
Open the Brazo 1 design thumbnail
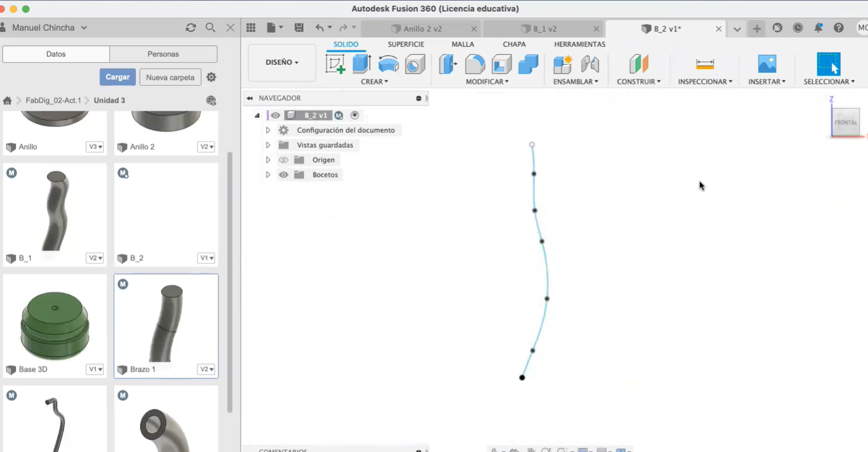pyautogui.click(x=166, y=322)
